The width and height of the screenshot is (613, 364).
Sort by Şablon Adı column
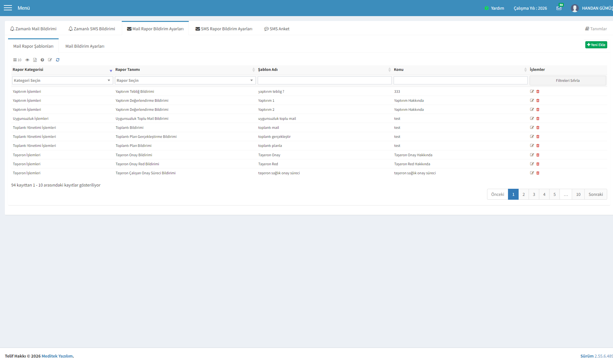[x=324, y=70]
